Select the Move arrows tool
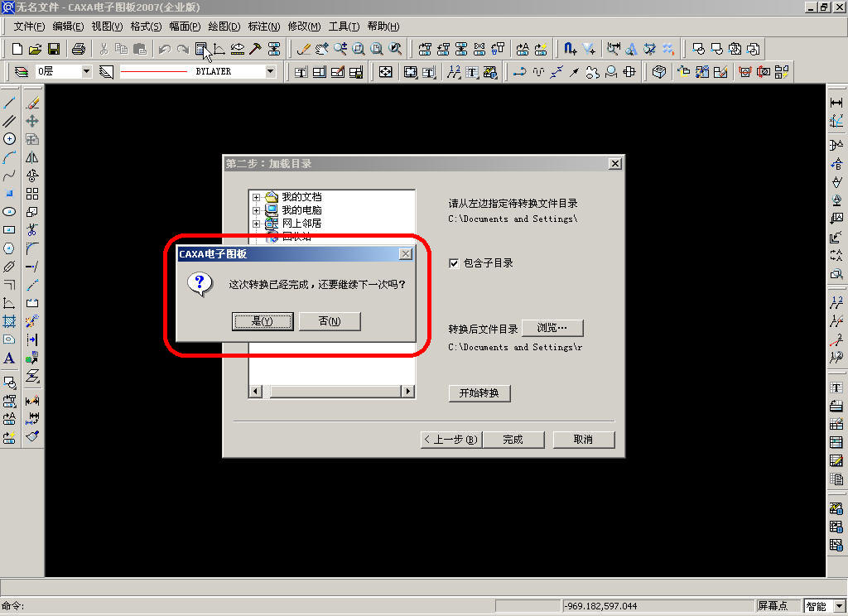This screenshot has width=848, height=616. [32, 121]
